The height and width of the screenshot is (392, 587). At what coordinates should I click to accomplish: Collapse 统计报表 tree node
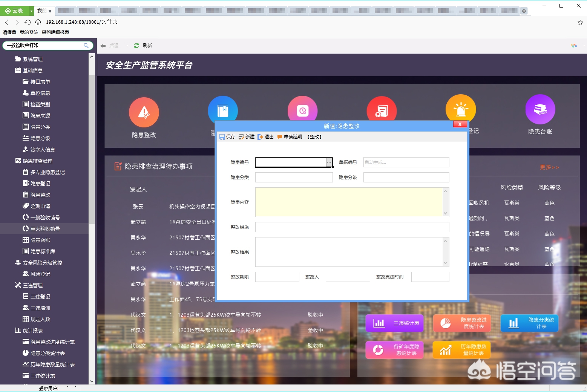[x=29, y=331]
